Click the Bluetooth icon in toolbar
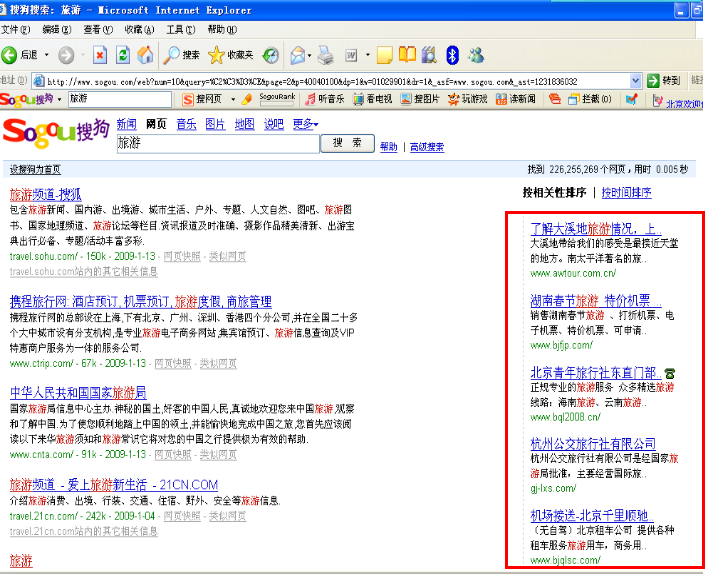Image resolution: width=705 pixels, height=575 pixels. pos(452,55)
